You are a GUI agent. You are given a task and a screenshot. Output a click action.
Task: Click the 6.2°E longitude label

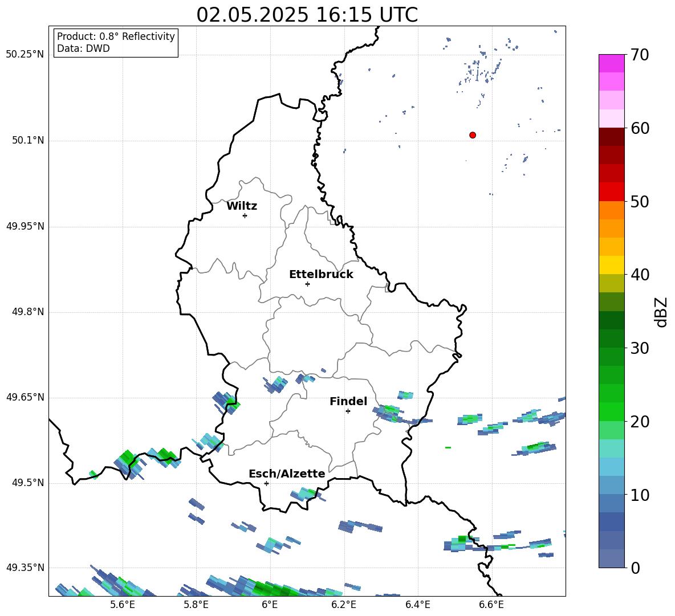click(x=344, y=605)
